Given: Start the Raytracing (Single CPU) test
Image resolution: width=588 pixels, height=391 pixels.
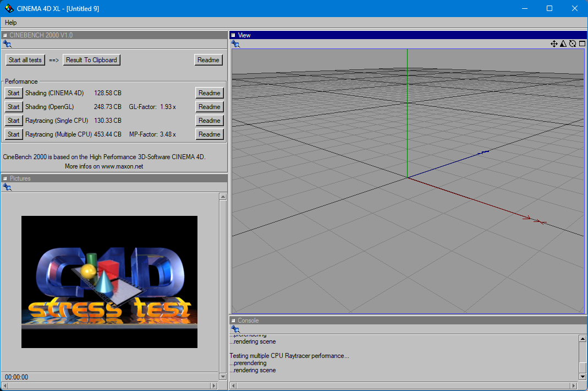Looking at the screenshot, I should (x=14, y=121).
